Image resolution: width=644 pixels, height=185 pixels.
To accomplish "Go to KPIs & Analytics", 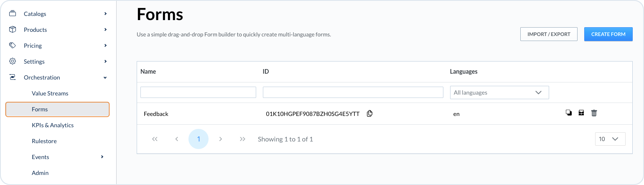I will (52, 125).
